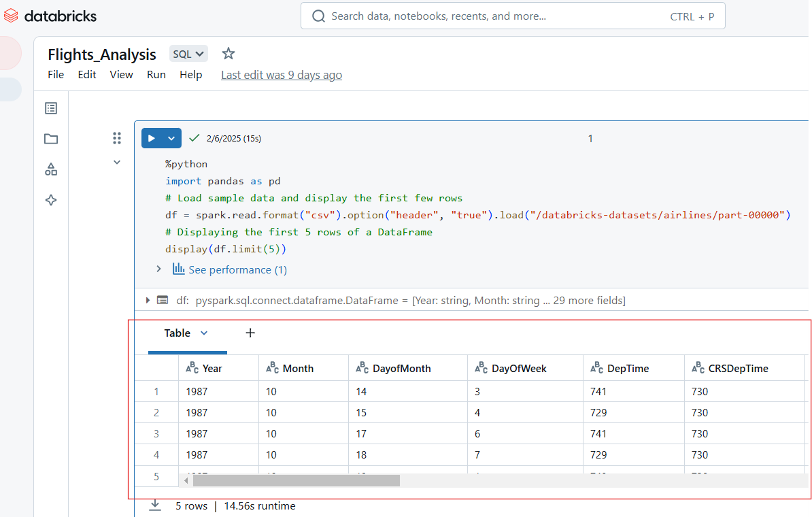Open the File menu
The image size is (812, 517).
coord(56,75)
